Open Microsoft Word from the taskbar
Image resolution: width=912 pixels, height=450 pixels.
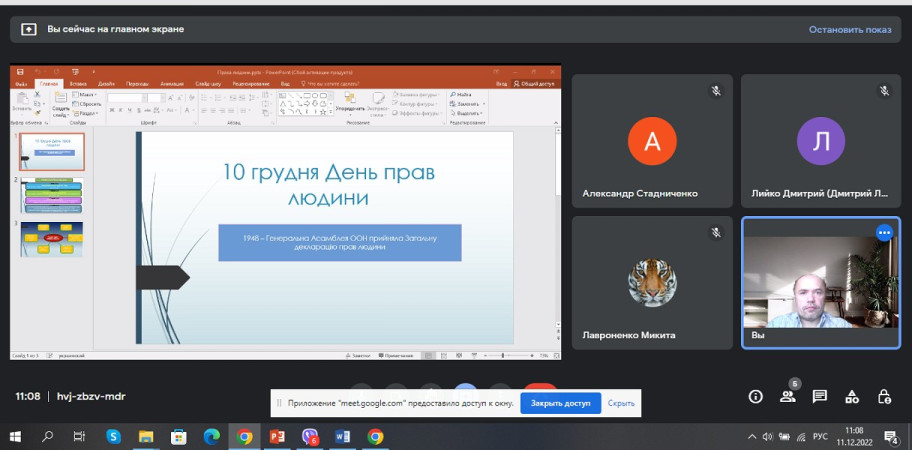pos(343,436)
